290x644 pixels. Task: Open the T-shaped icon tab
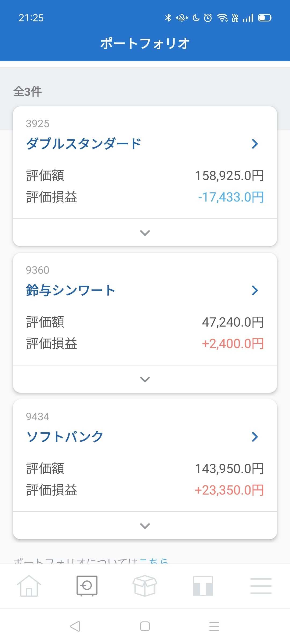[x=203, y=586]
